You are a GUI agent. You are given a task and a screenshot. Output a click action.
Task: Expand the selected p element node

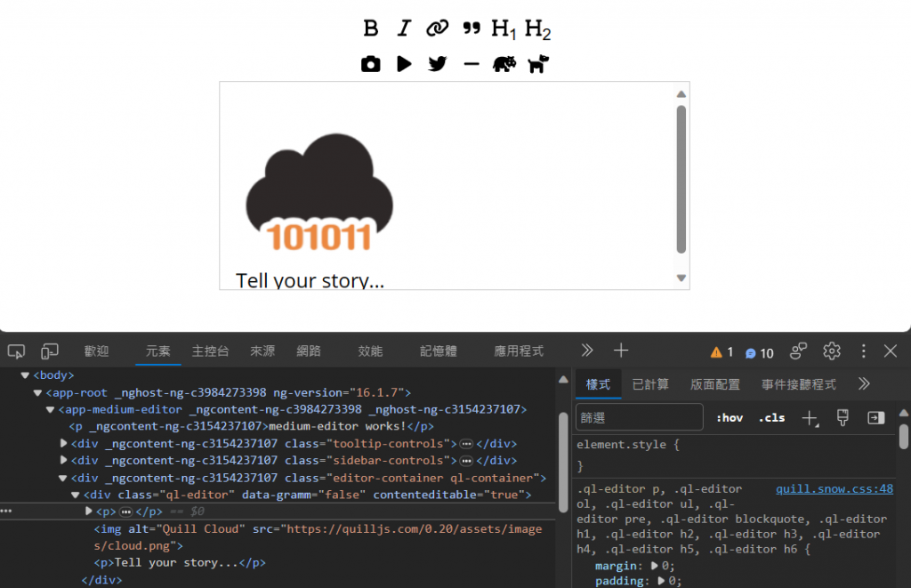click(88, 511)
